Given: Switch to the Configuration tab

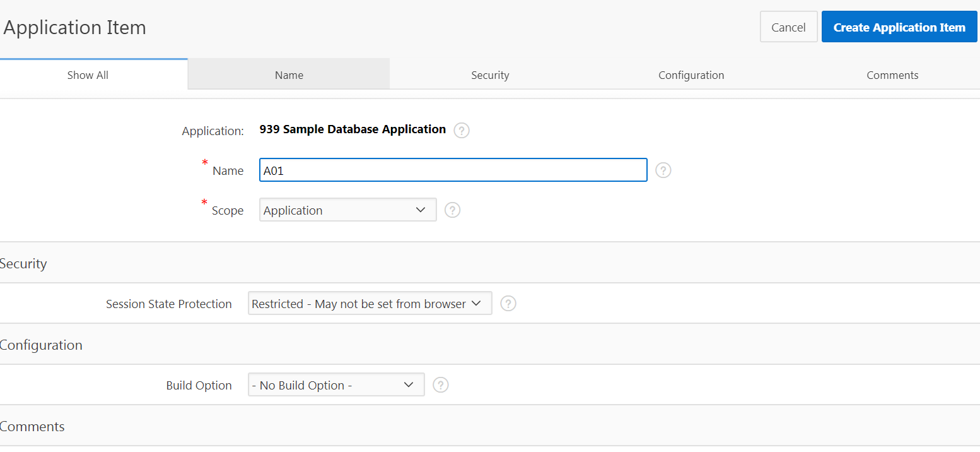Looking at the screenshot, I should pos(691,74).
